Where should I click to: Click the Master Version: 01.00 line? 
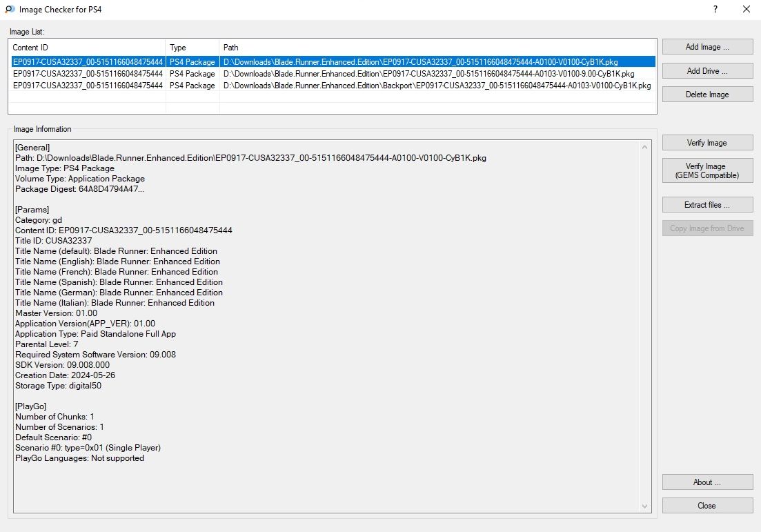pyautogui.click(x=57, y=313)
